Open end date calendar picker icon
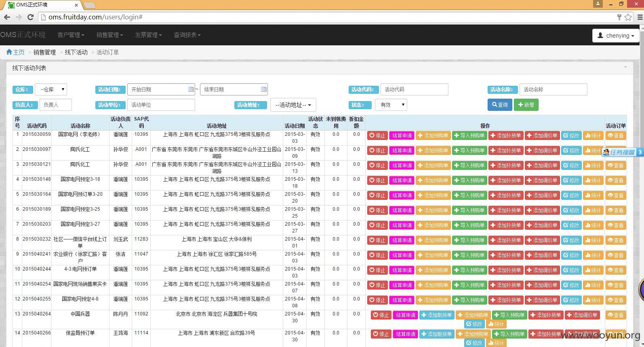 tap(264, 89)
